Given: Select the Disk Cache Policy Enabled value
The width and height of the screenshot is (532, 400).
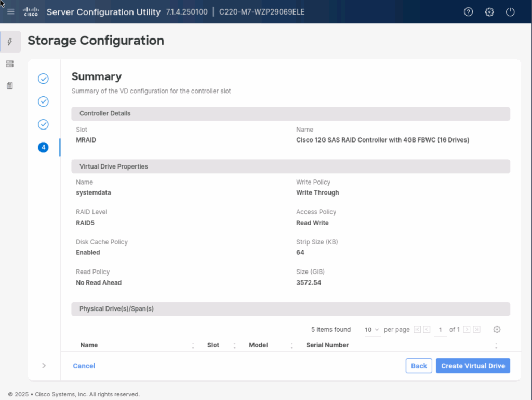Looking at the screenshot, I should click(x=88, y=252).
